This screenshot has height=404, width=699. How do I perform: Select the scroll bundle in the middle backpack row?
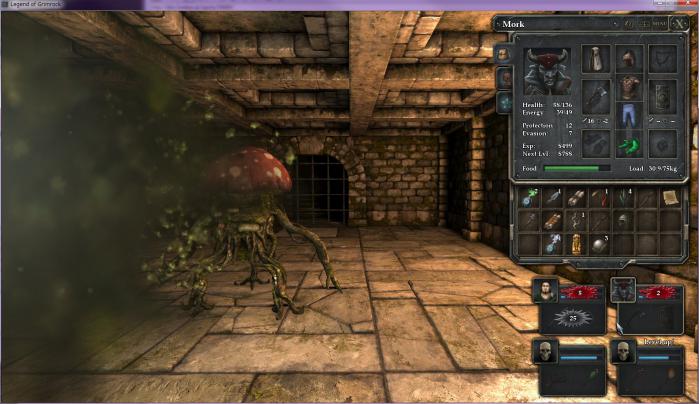pyautogui.click(x=552, y=221)
